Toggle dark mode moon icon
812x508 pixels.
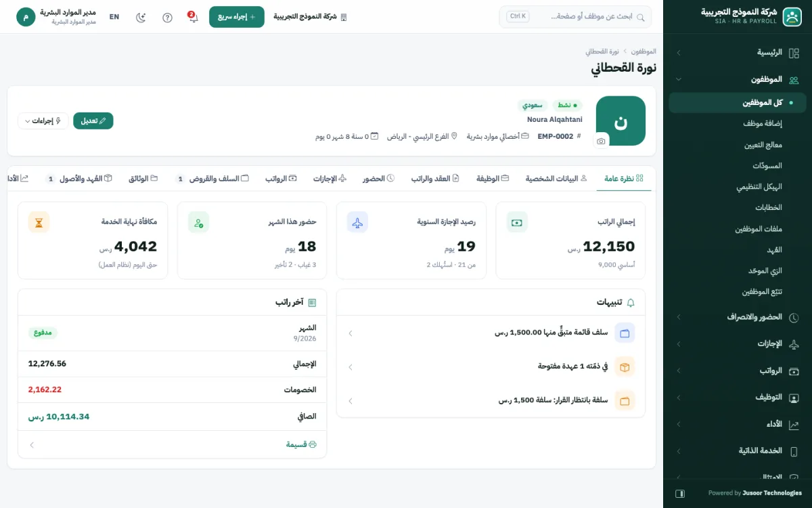tap(141, 17)
